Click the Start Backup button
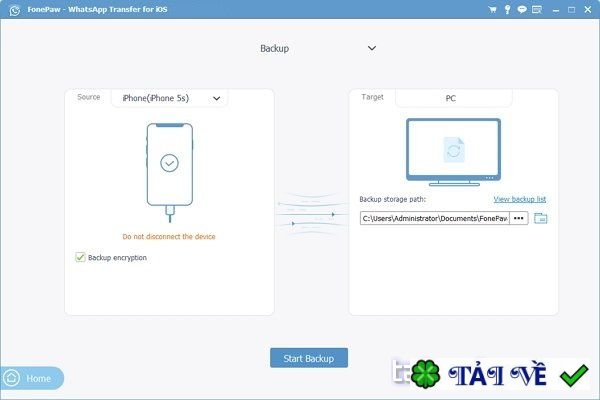 pyautogui.click(x=309, y=358)
